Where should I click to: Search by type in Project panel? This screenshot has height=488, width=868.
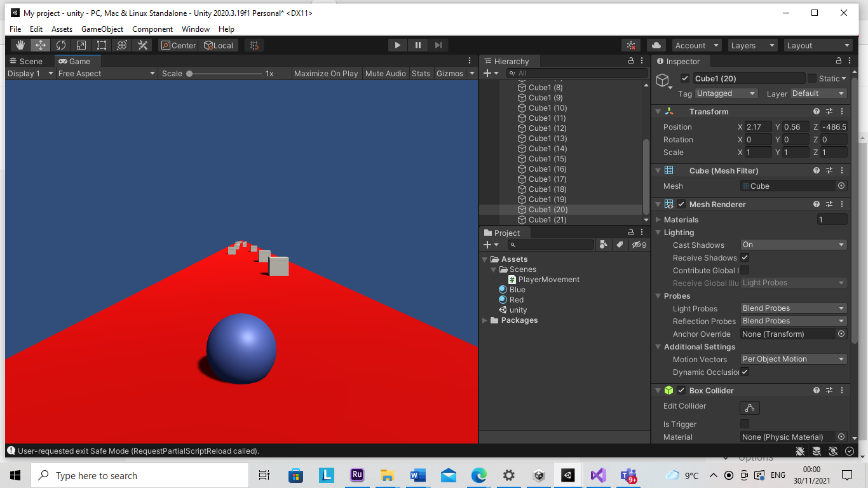pyautogui.click(x=604, y=245)
